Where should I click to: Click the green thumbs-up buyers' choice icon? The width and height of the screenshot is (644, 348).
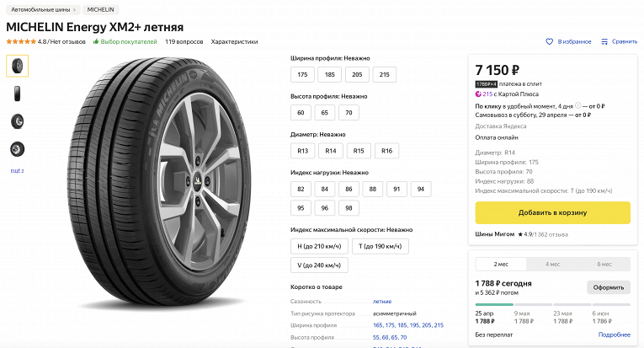tap(96, 41)
